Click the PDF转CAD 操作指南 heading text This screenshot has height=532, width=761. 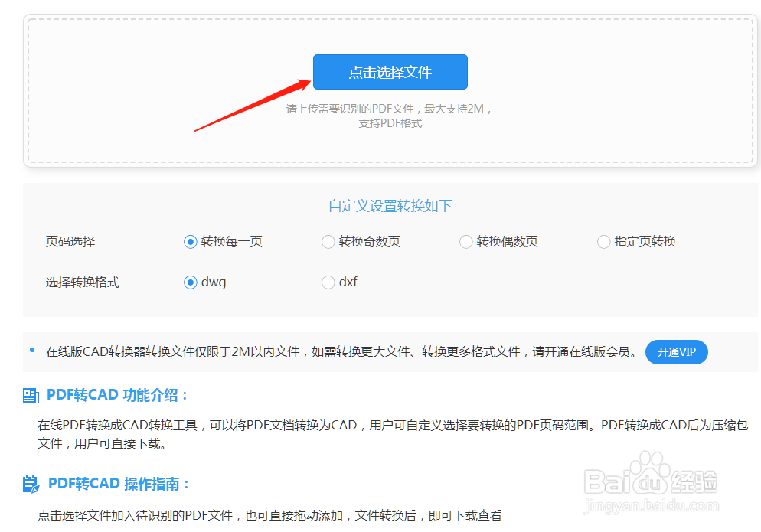click(x=119, y=484)
